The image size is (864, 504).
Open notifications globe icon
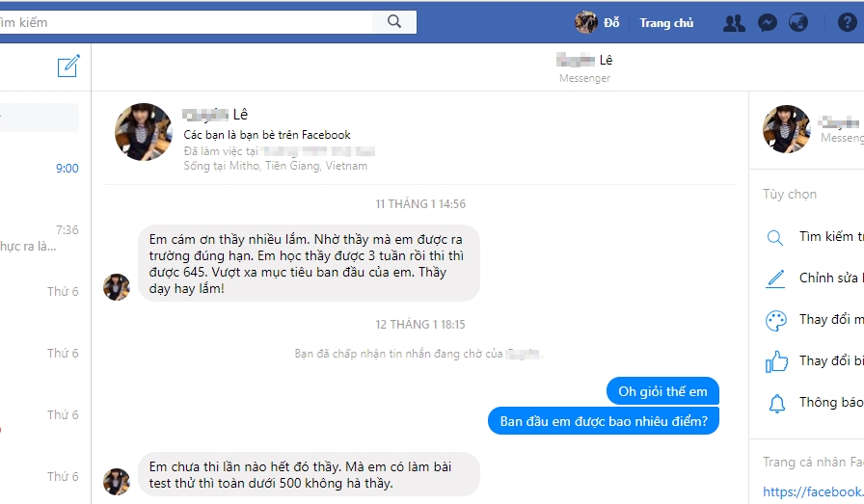point(797,22)
